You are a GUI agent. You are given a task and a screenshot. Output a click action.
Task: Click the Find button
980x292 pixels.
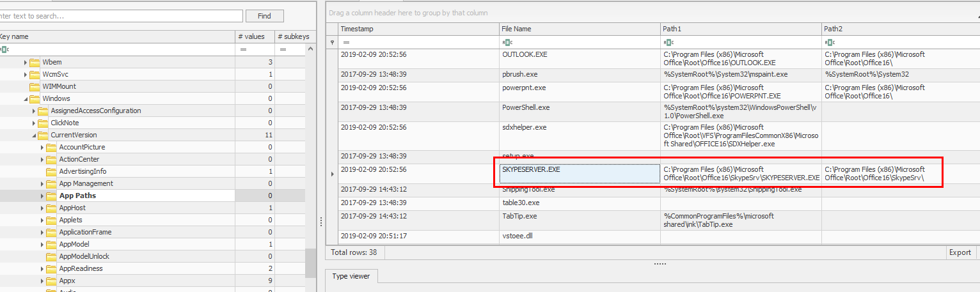(264, 16)
